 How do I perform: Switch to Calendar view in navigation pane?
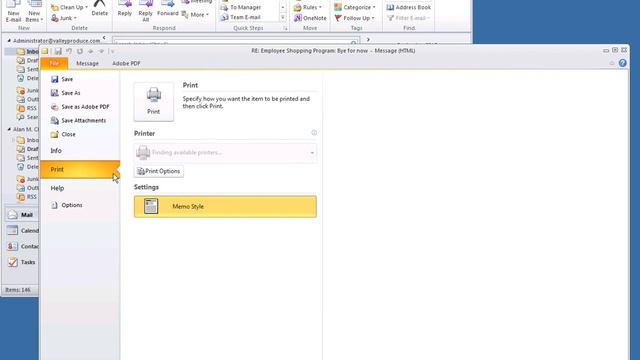[x=22, y=231]
